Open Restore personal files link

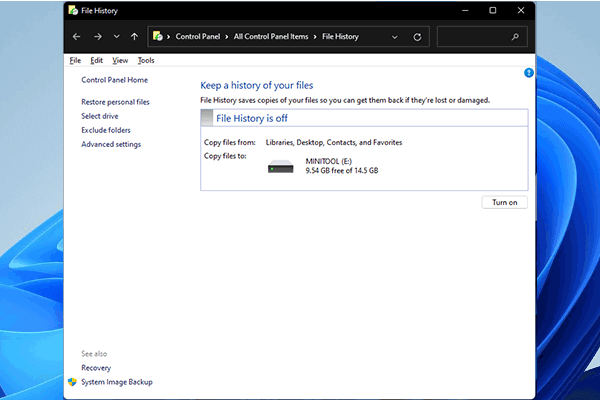click(115, 102)
